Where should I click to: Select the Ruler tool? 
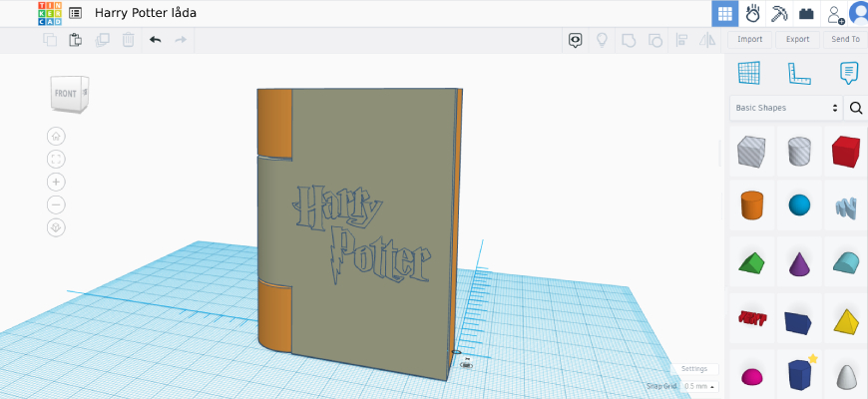tap(799, 73)
